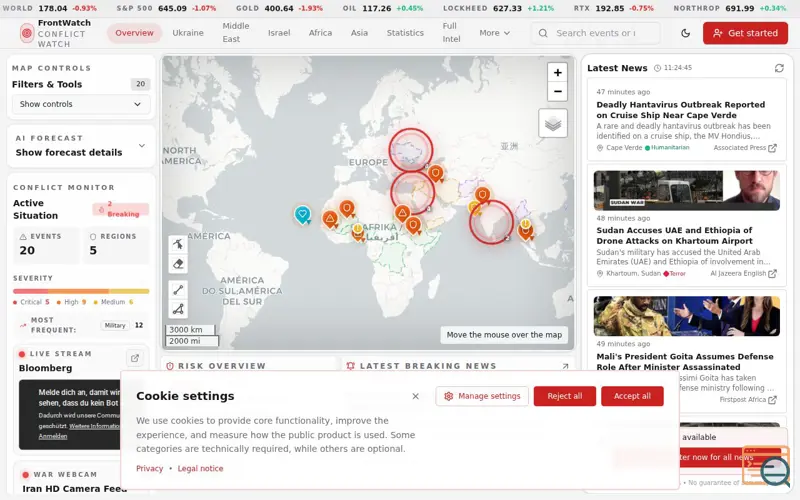The width and height of the screenshot is (800, 500).
Task: Accept all cookies
Action: 632,396
